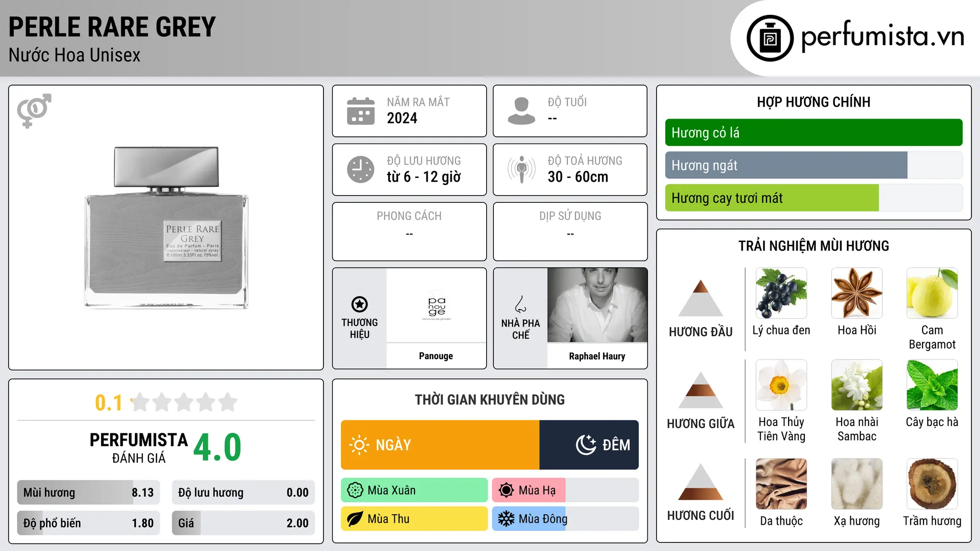Click the flower icon for Mùa Xuân
980x551 pixels.
(x=355, y=490)
